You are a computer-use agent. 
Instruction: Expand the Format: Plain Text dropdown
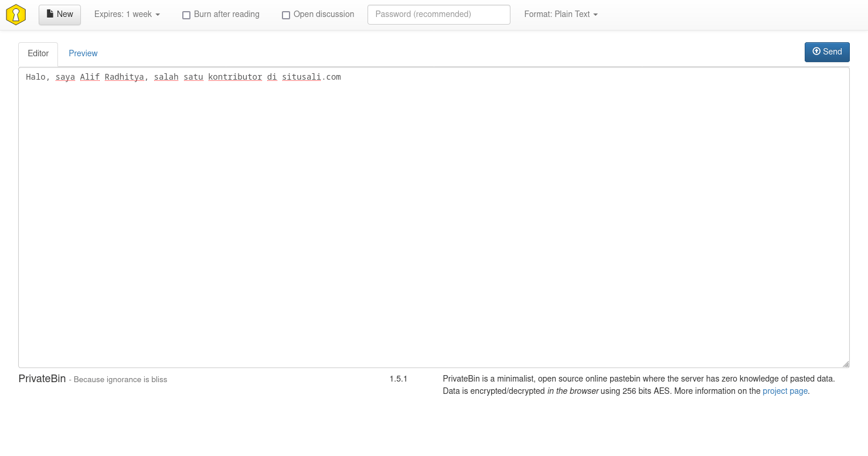pyautogui.click(x=561, y=15)
